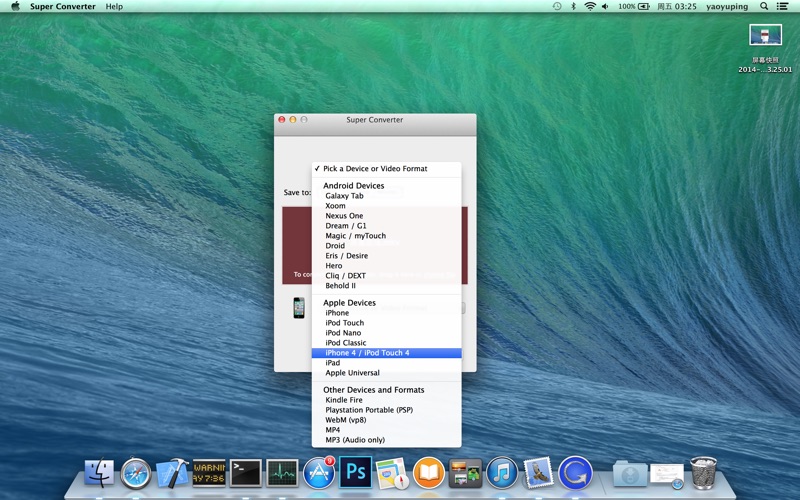Choose iPhone under Apple Devices

(386, 313)
